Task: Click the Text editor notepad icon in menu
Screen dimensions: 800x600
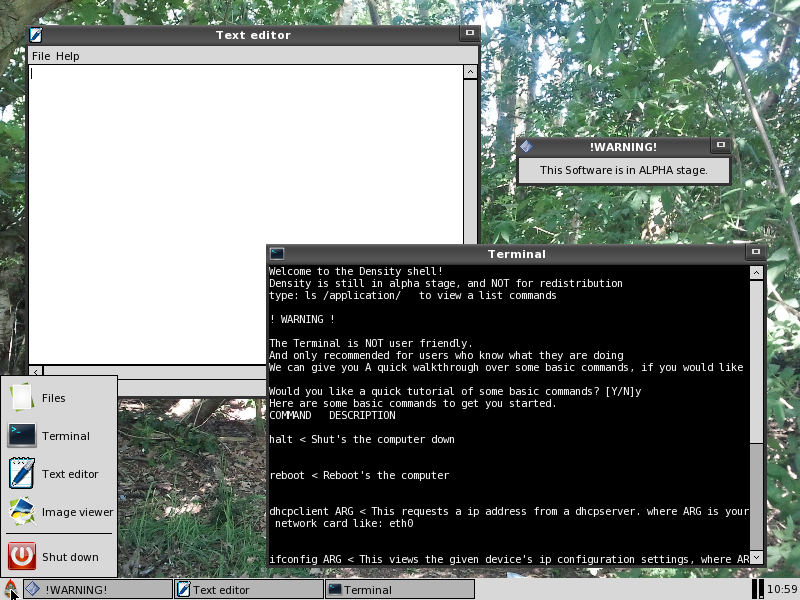Action: tap(21, 473)
